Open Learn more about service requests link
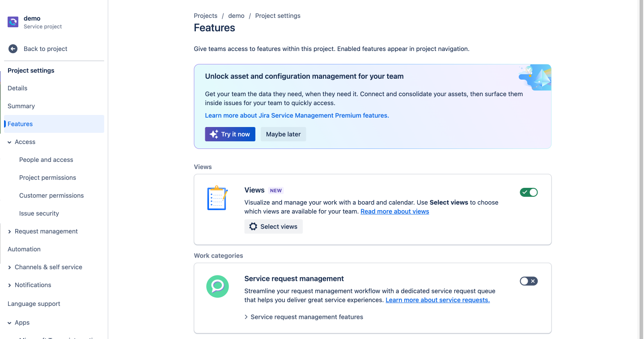644x339 pixels. click(438, 300)
